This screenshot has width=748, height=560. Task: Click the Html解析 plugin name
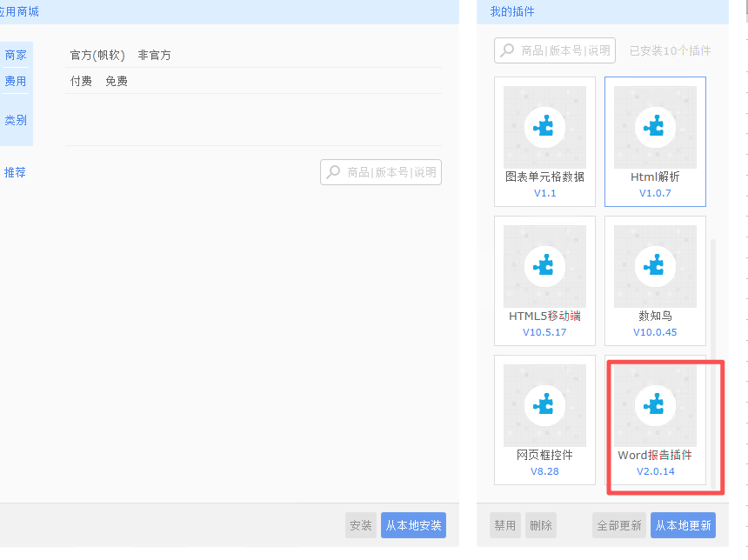tap(655, 177)
